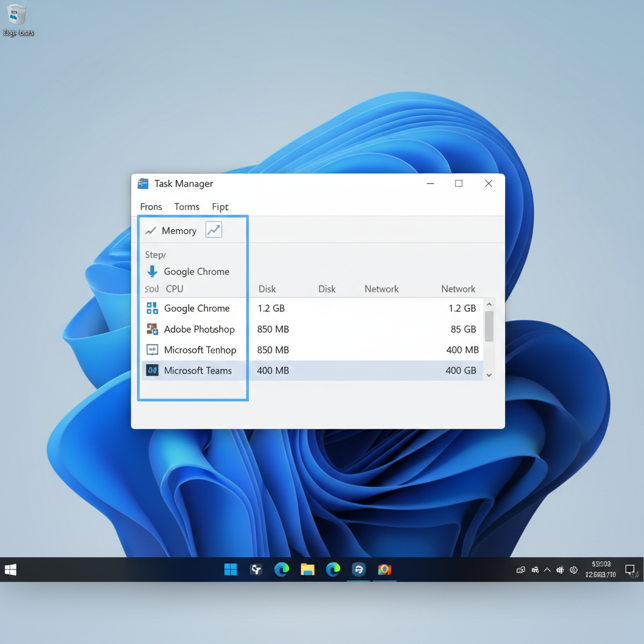Select the Microsoft Tenhop process row
This screenshot has width=644, height=644.
(x=312, y=350)
